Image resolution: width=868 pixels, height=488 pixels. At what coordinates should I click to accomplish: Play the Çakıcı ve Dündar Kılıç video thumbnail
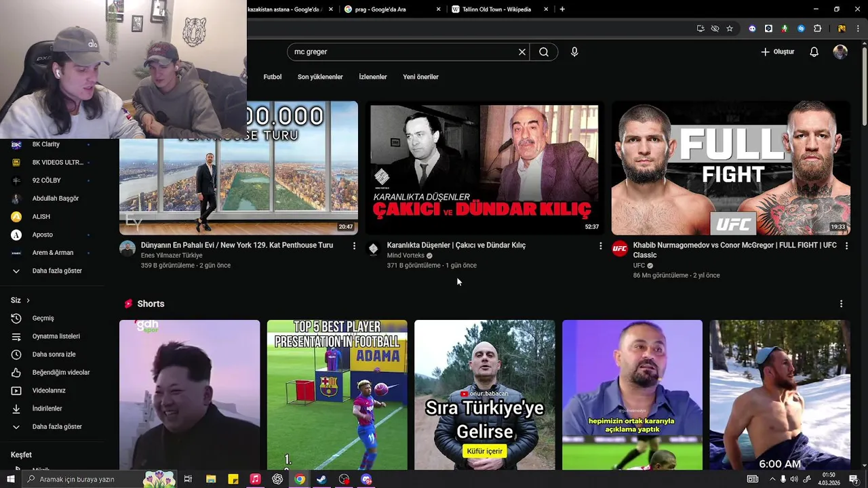[485, 168]
